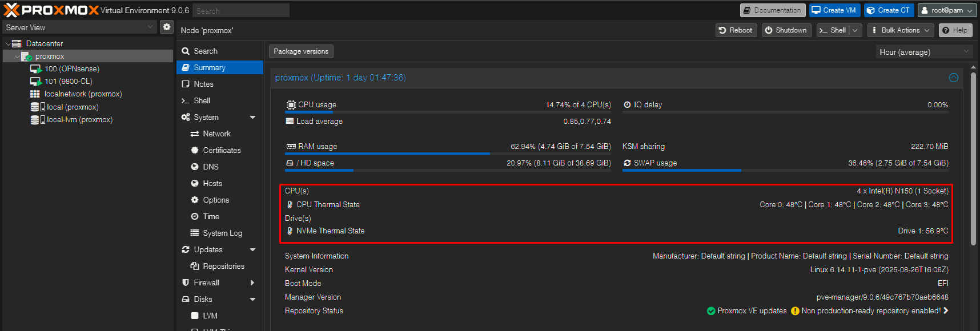
Task: Select the Summary menu item
Action: [220, 67]
